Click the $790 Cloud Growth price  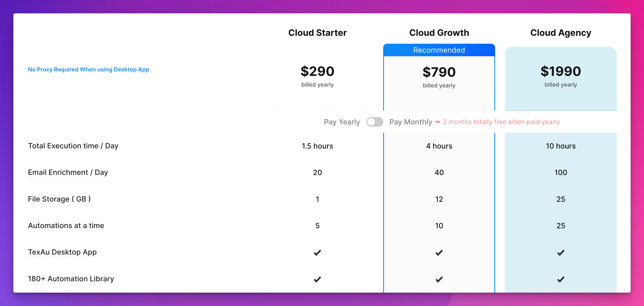point(439,72)
